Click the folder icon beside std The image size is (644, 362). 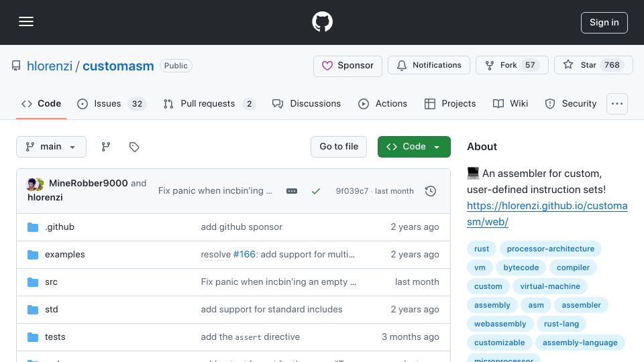[x=33, y=310]
